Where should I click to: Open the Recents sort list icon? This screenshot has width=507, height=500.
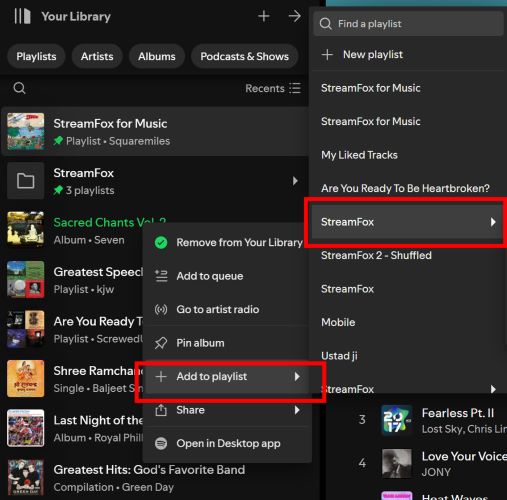[x=295, y=88]
